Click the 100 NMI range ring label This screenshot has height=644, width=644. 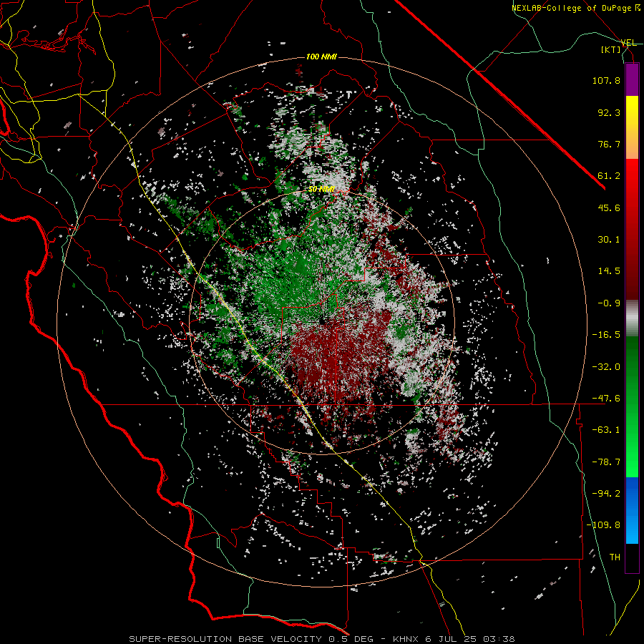coord(321,57)
